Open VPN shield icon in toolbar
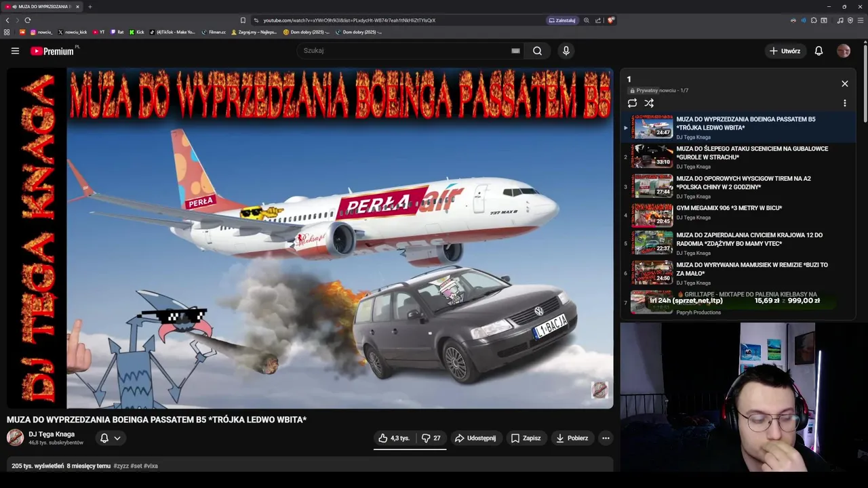The width and height of the screenshot is (868, 488). tap(850, 20)
